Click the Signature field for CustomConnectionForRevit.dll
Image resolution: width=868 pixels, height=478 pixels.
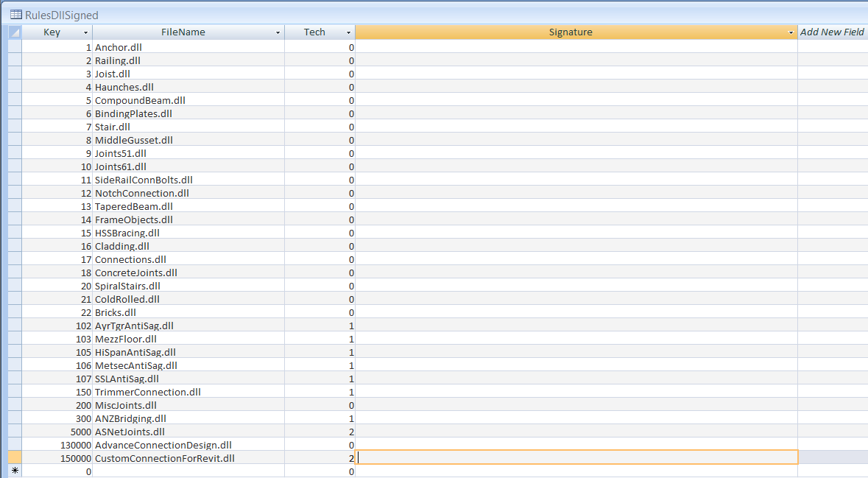576,457
